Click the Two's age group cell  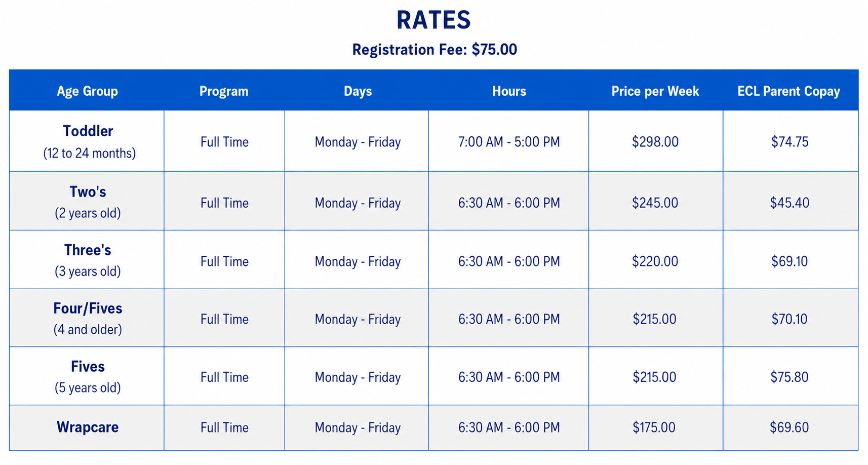pyautogui.click(x=87, y=202)
